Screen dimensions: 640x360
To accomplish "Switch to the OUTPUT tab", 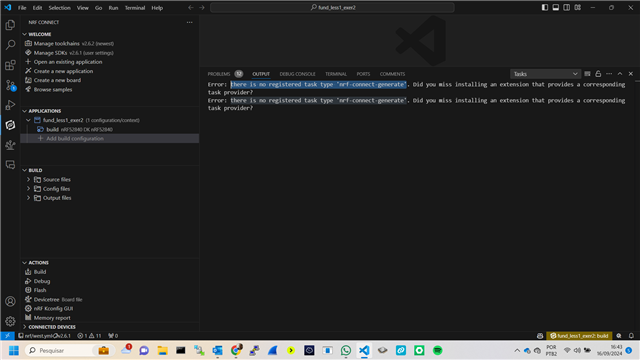I will (x=261, y=74).
